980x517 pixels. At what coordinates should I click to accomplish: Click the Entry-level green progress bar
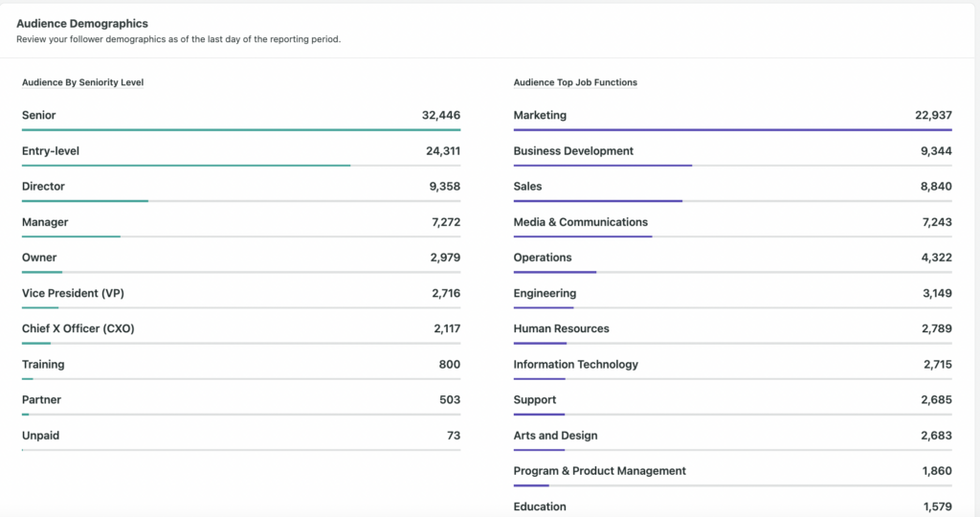186,166
